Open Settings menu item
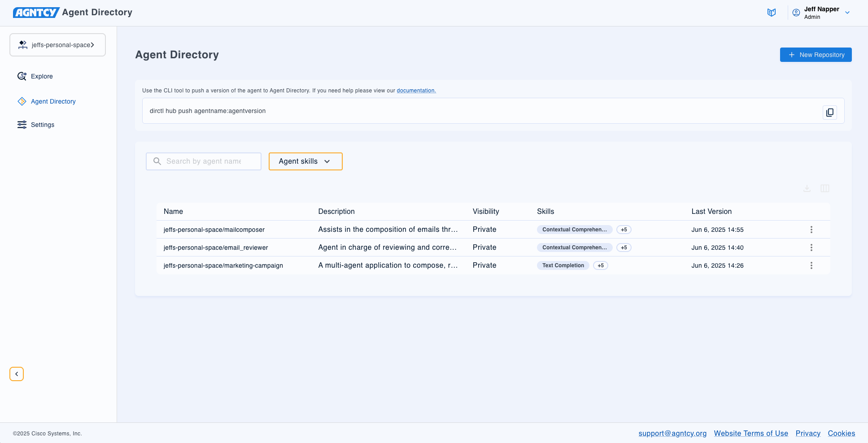868x443 pixels. click(x=43, y=125)
